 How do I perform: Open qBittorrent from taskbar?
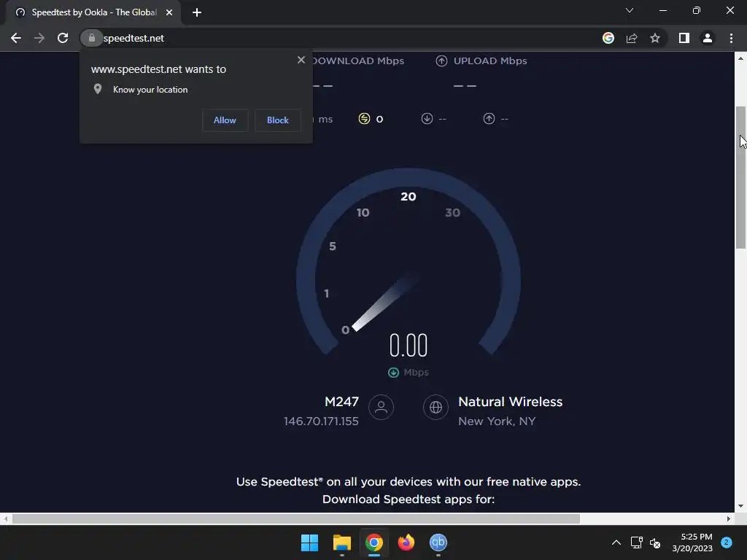[x=438, y=542]
